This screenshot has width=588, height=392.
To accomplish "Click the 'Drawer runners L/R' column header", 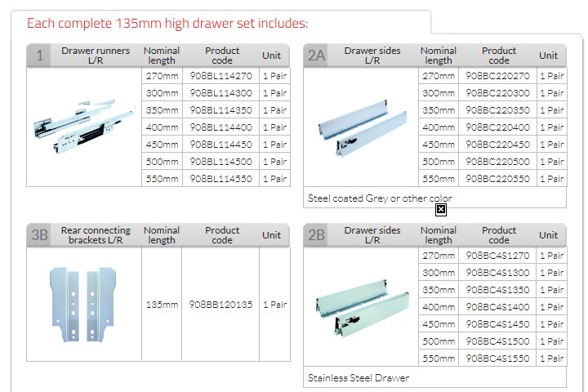I will point(96,56).
